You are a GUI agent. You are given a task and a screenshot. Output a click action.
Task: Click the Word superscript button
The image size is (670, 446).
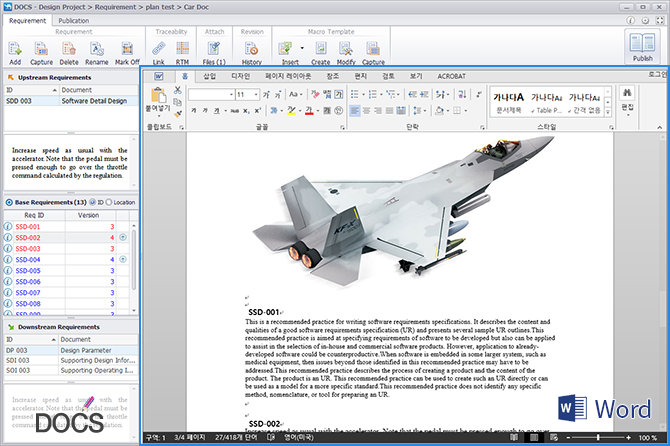(257, 111)
